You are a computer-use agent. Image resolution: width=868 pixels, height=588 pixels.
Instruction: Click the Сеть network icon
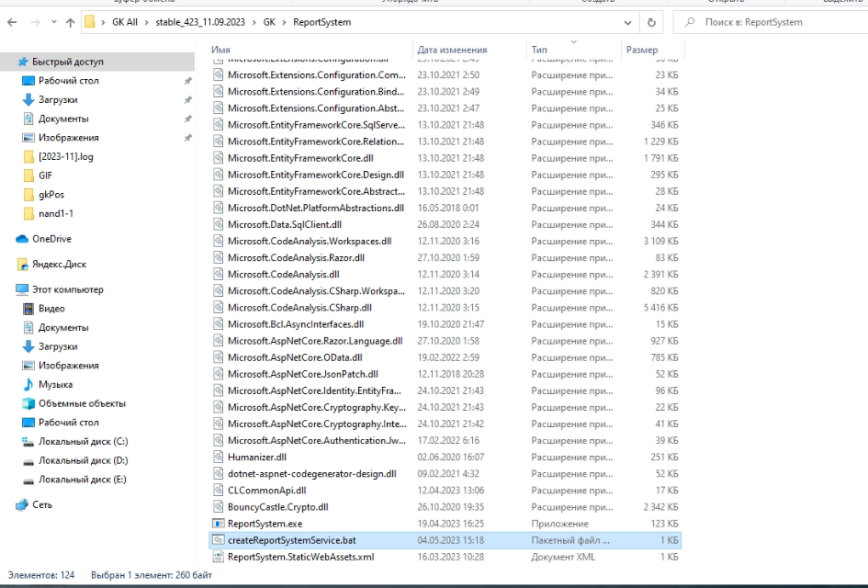click(x=22, y=505)
